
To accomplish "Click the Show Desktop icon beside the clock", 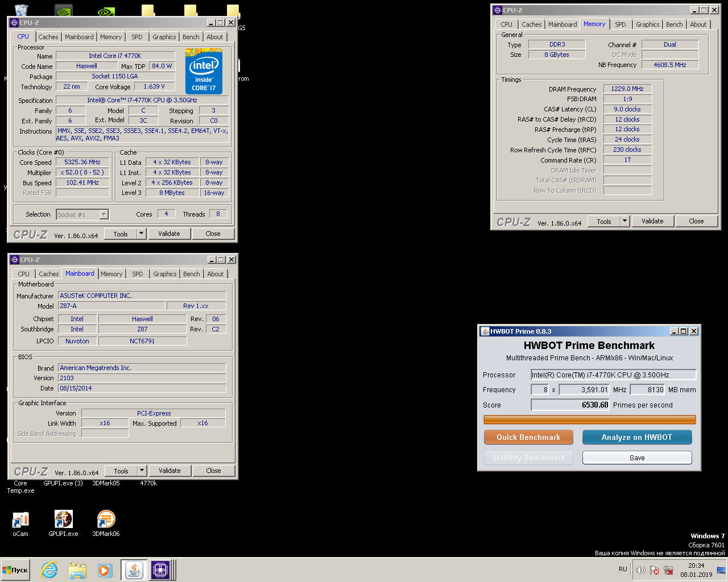I will [x=721, y=570].
